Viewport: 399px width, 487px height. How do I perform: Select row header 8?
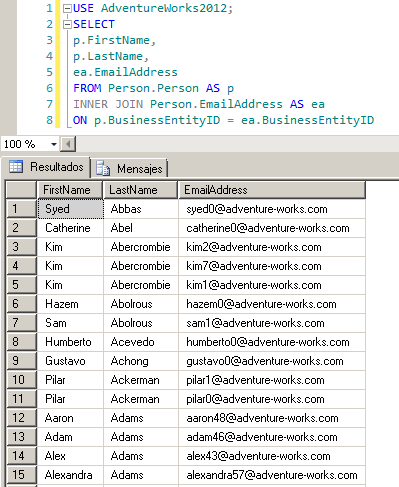tap(21, 342)
